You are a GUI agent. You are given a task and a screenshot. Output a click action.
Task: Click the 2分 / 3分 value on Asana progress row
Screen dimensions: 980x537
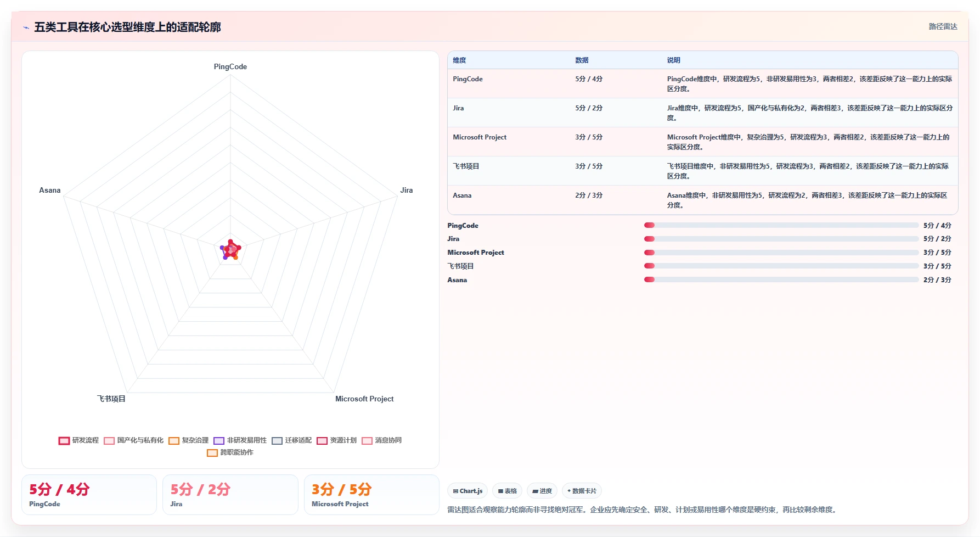click(x=937, y=280)
